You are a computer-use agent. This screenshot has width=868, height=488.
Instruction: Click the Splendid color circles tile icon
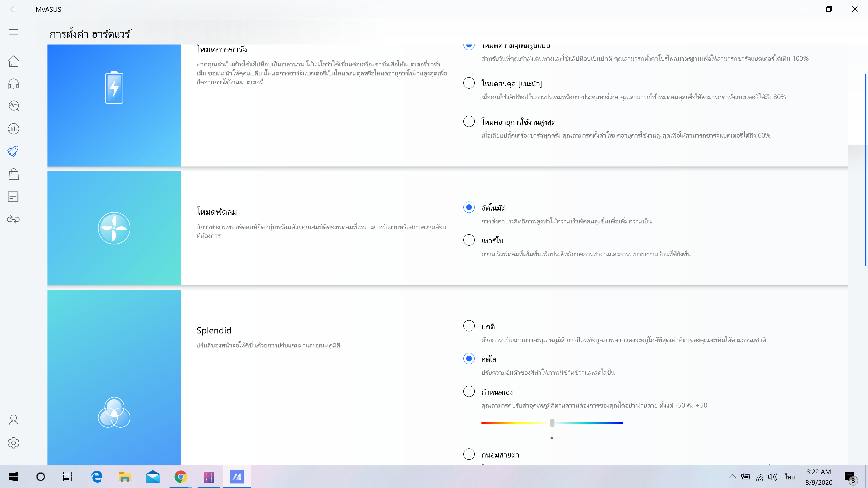pos(114,412)
